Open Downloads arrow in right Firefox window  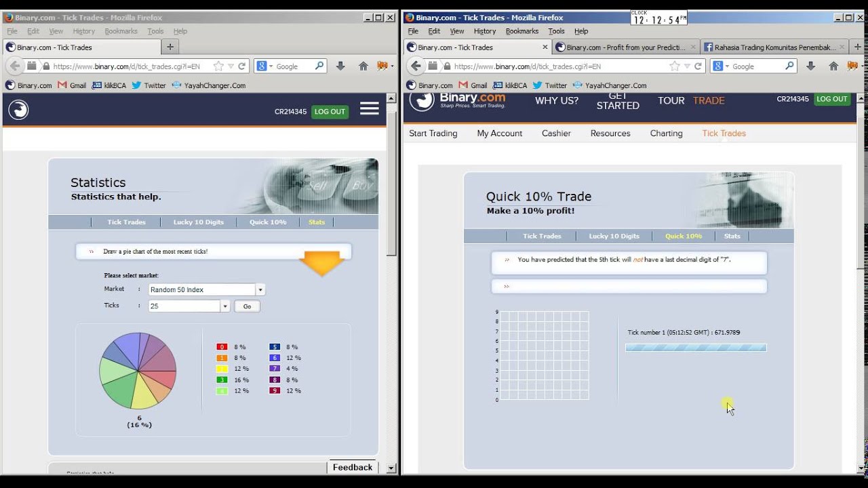click(x=810, y=66)
